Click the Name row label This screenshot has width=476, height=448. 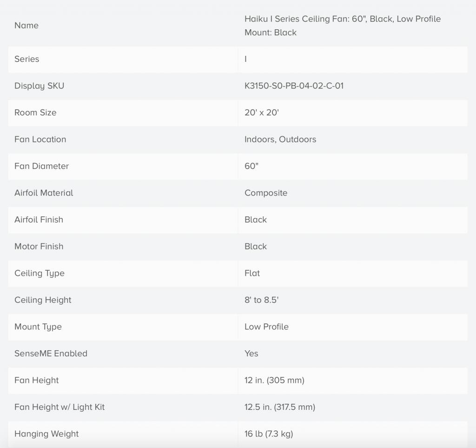point(26,26)
